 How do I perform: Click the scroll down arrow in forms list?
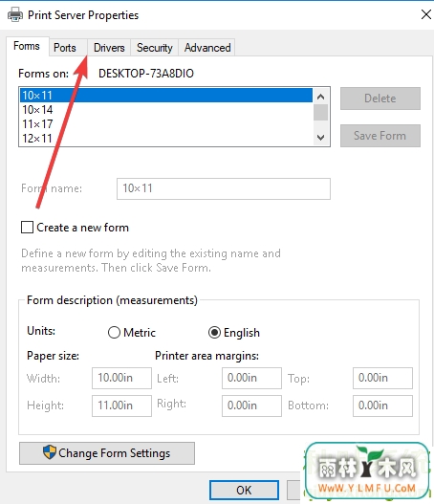pos(320,138)
